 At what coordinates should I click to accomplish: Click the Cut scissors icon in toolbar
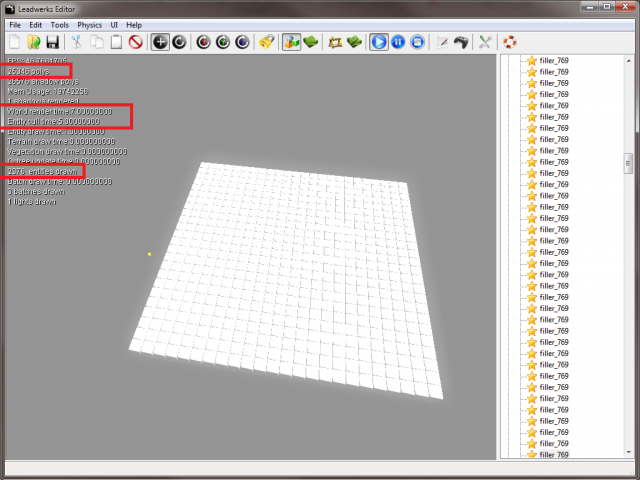[76, 42]
